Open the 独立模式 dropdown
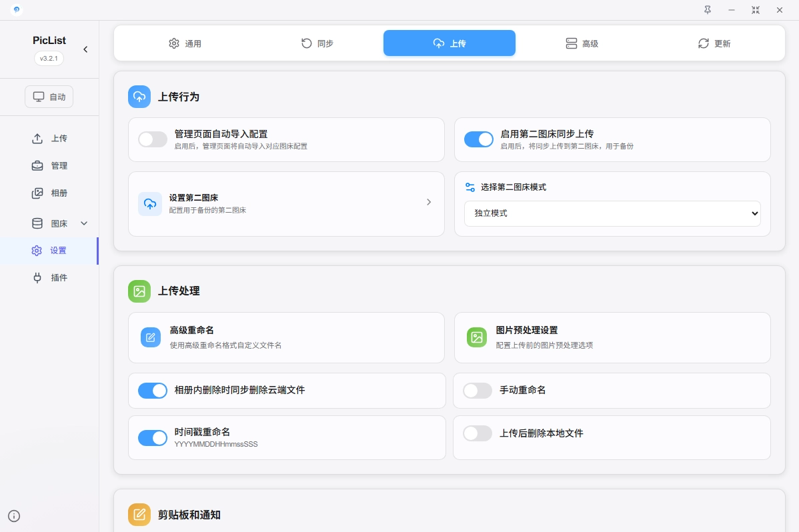The height and width of the screenshot is (532, 799). (x=612, y=213)
